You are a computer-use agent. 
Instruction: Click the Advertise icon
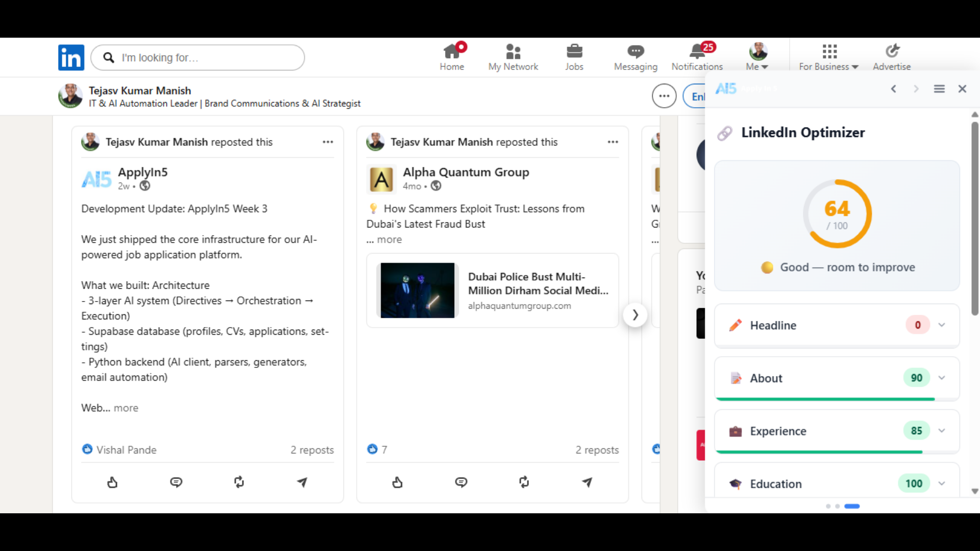[x=892, y=51]
